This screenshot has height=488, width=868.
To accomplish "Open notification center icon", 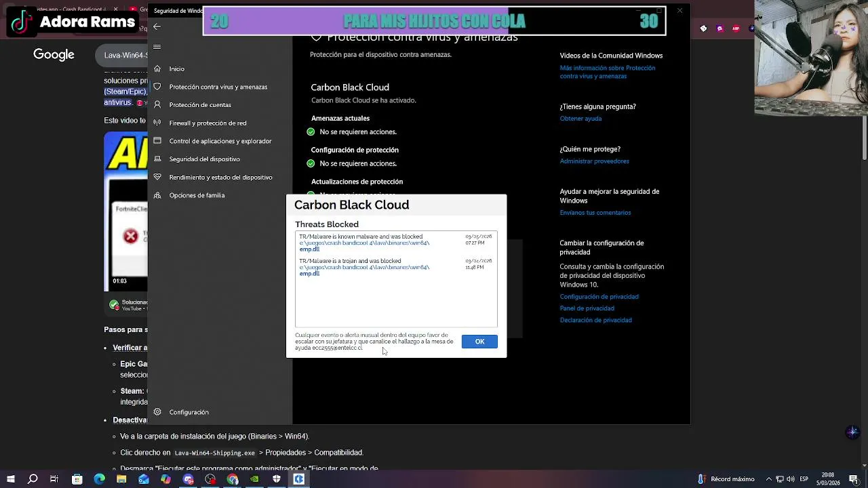I will click(854, 479).
